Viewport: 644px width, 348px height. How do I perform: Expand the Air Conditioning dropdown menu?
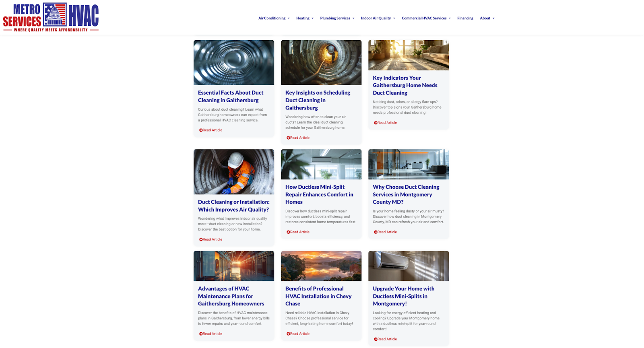click(274, 18)
